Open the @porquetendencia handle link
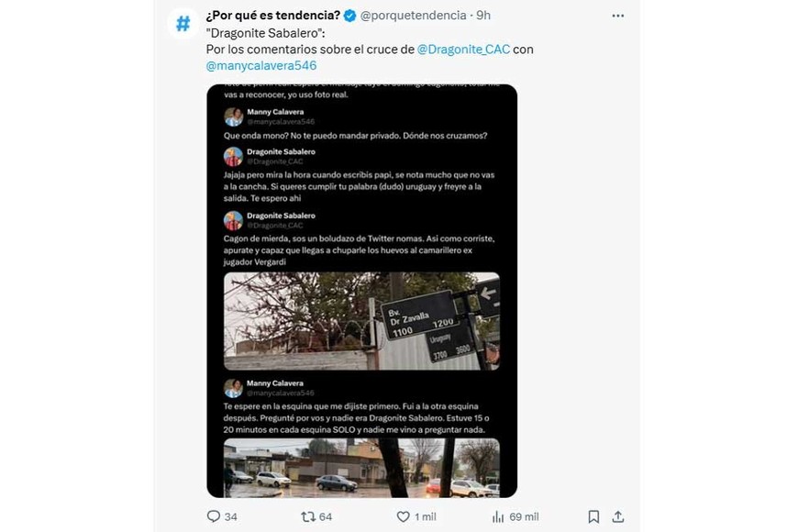The height and width of the screenshot is (532, 798). click(x=413, y=16)
